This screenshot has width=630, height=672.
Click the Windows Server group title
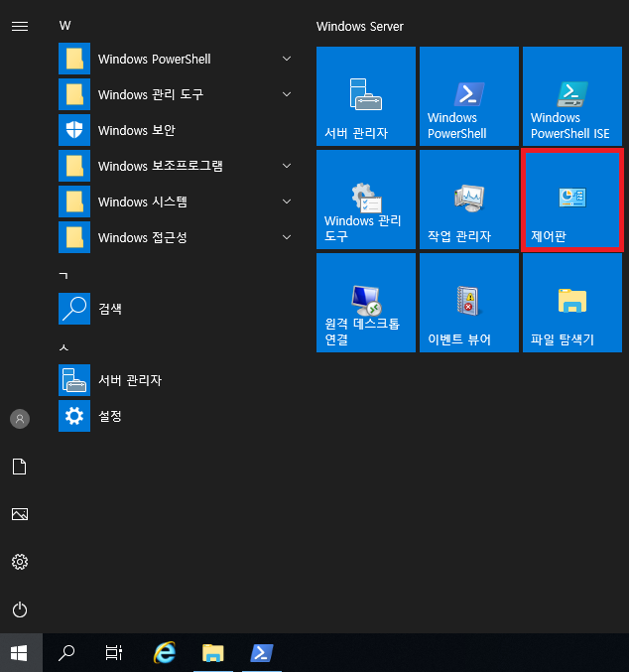point(360,27)
